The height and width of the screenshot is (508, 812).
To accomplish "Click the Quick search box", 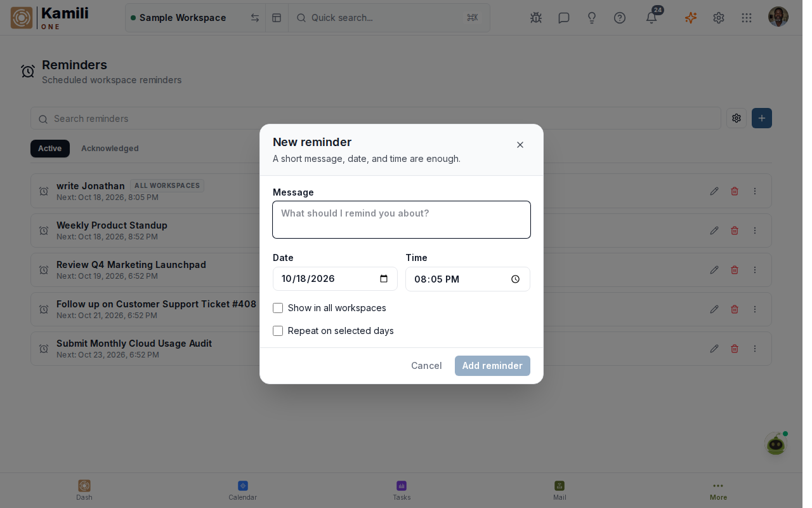I will point(388,18).
